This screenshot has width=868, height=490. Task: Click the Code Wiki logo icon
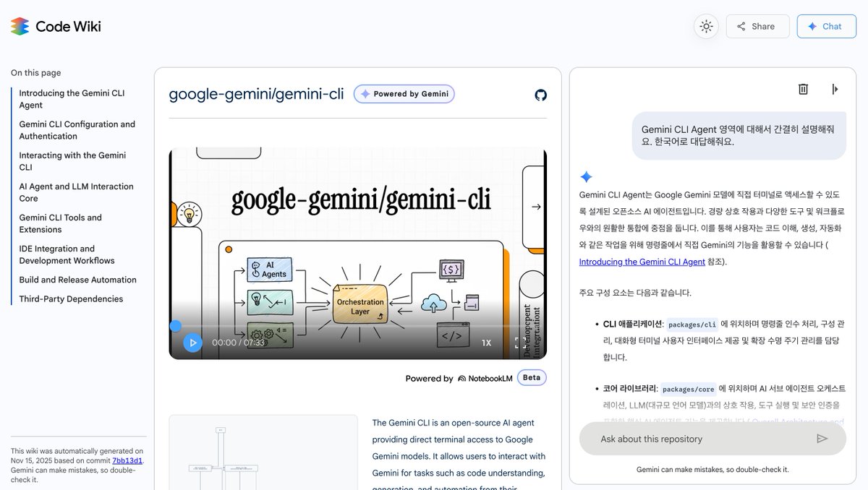20,26
